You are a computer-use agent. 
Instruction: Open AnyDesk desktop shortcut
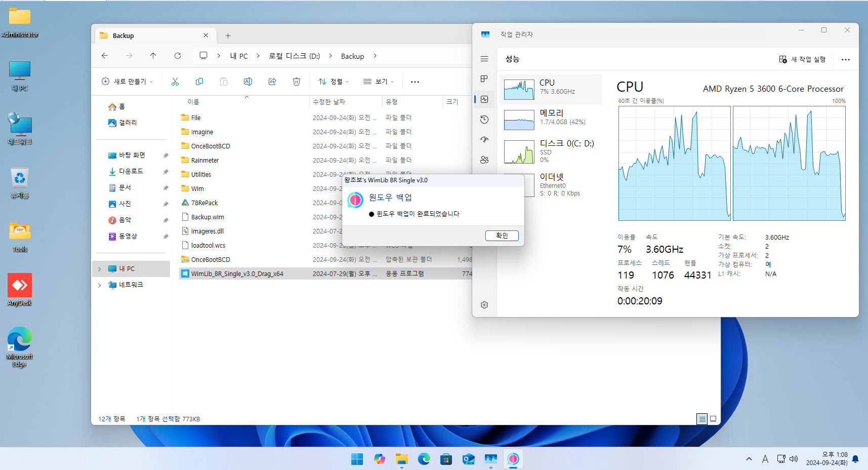pos(20,290)
